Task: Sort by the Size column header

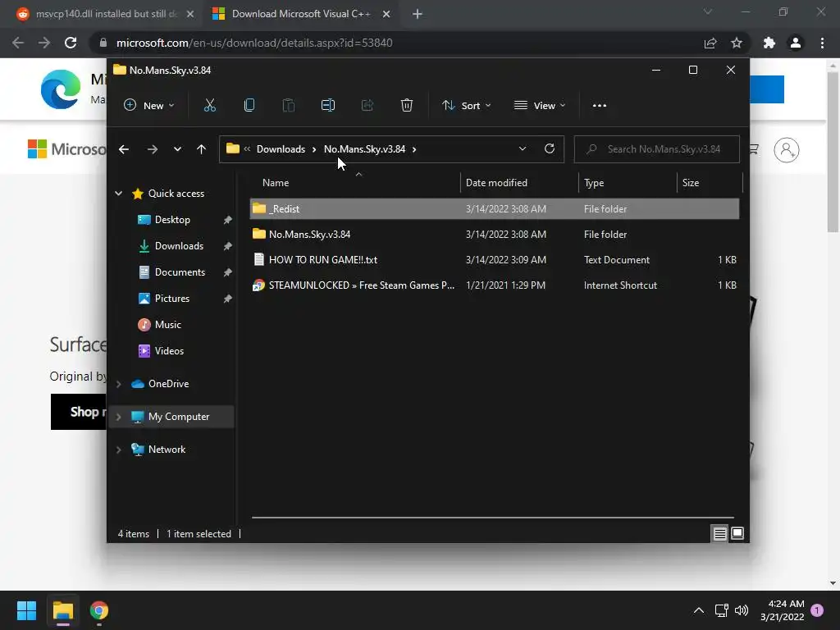Action: pyautogui.click(x=710, y=183)
